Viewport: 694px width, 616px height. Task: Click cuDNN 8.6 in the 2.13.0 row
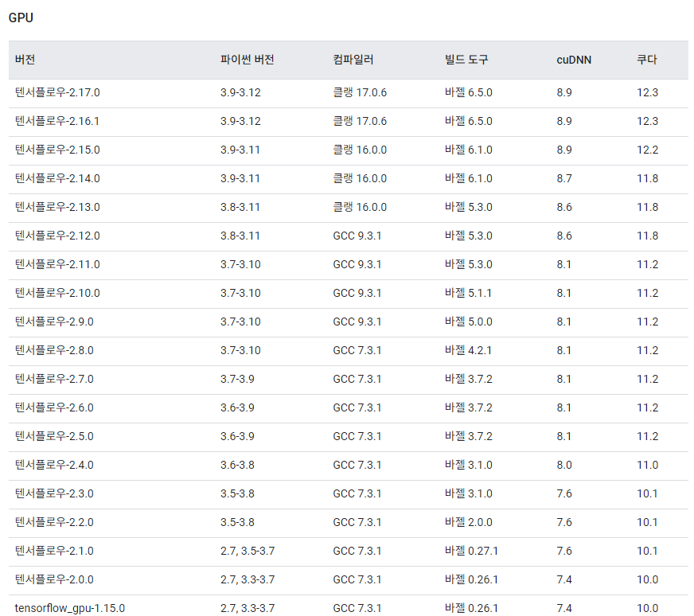coord(564,207)
